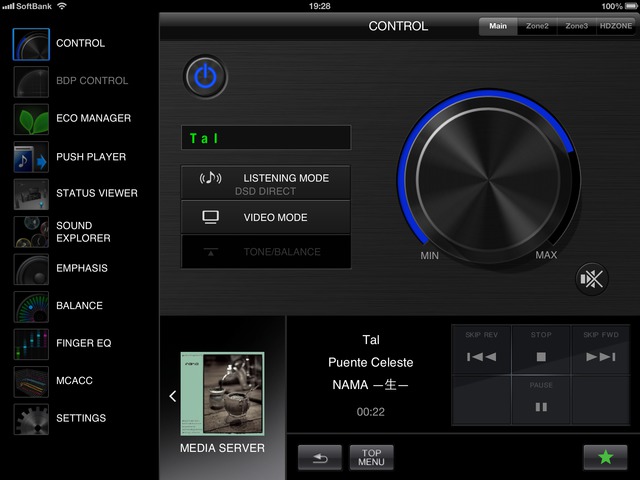The width and height of the screenshot is (640, 480).
Task: Open the VIDEO MODE selector
Action: [266, 217]
